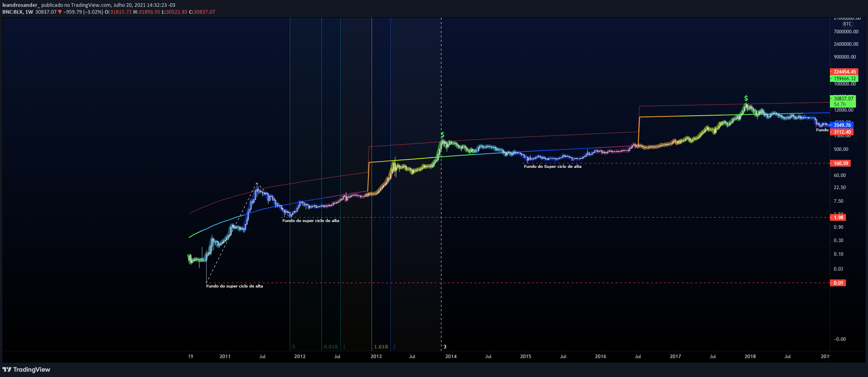Viewport: 868px width, 377px height.
Task: Click the 500.00 price scale value
Action: [841, 149]
